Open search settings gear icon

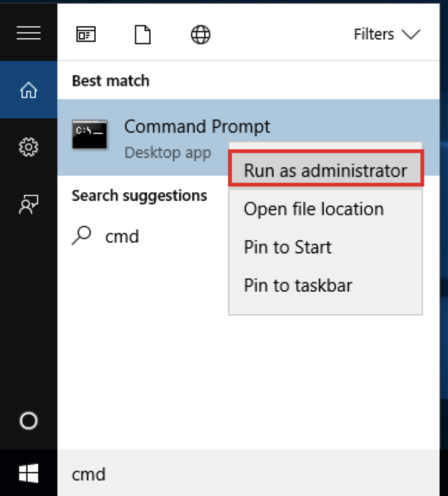[x=28, y=147]
